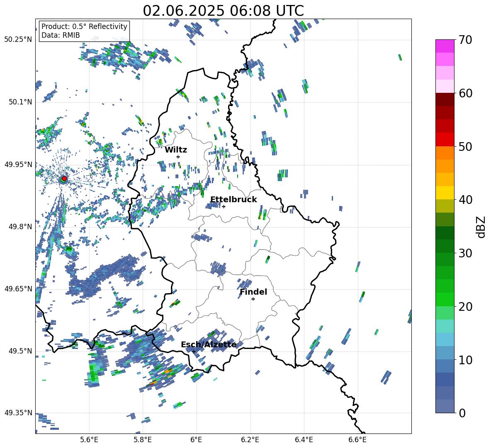Click the 0 value on colorbar
491x448 pixels.
462,413
